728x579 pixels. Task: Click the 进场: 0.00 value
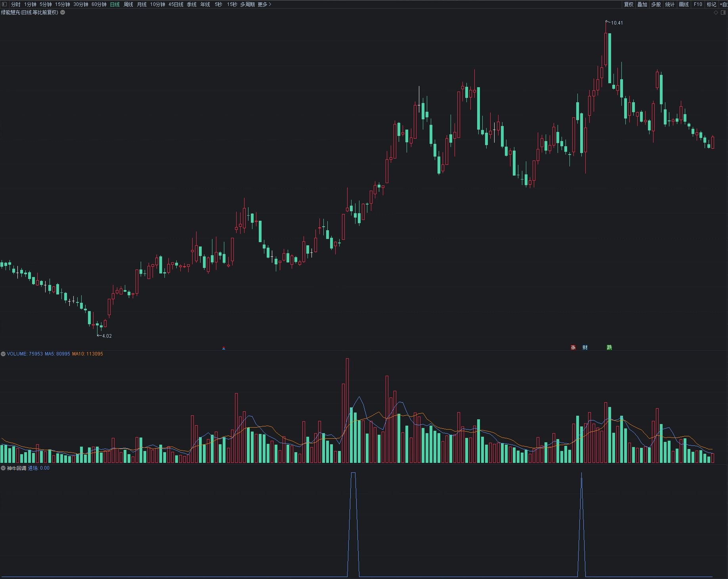39,468
